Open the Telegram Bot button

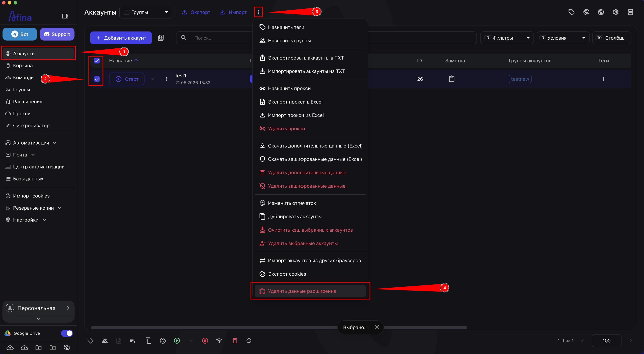[x=20, y=34]
